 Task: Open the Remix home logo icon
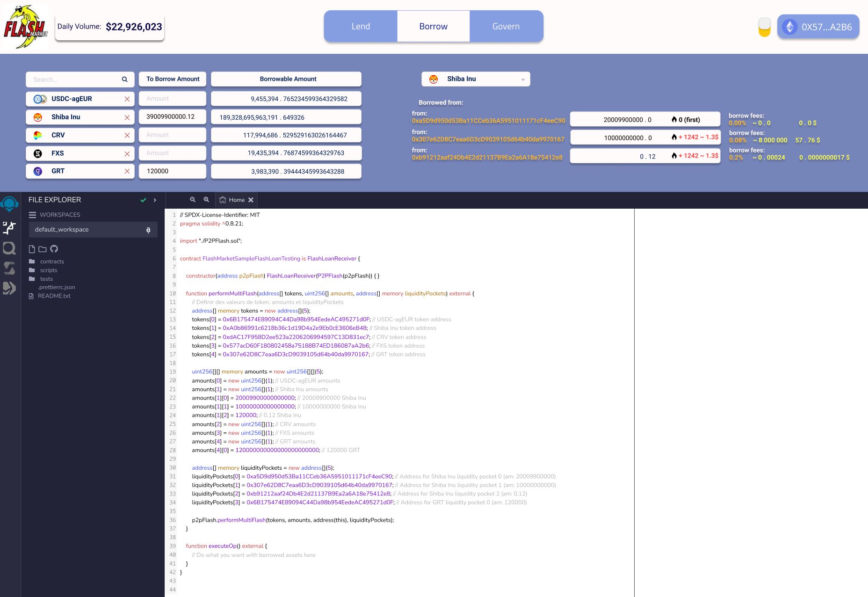tap(9, 204)
